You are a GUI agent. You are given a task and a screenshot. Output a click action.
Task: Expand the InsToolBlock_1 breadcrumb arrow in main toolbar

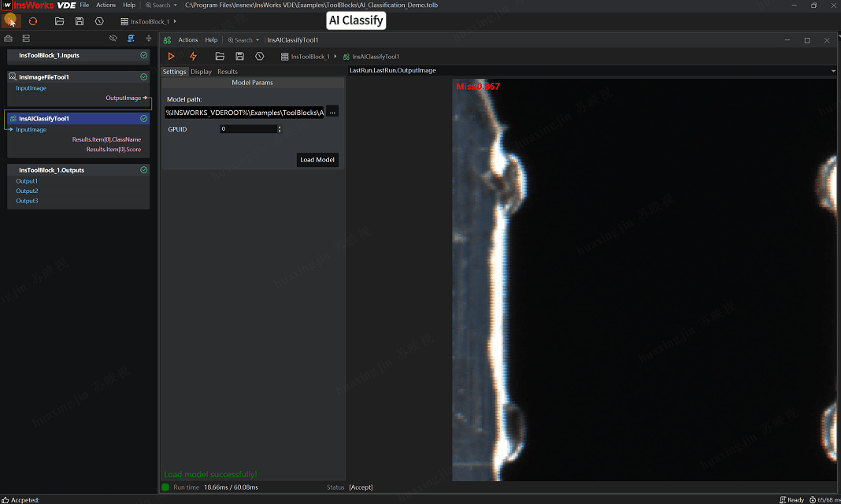coord(175,21)
